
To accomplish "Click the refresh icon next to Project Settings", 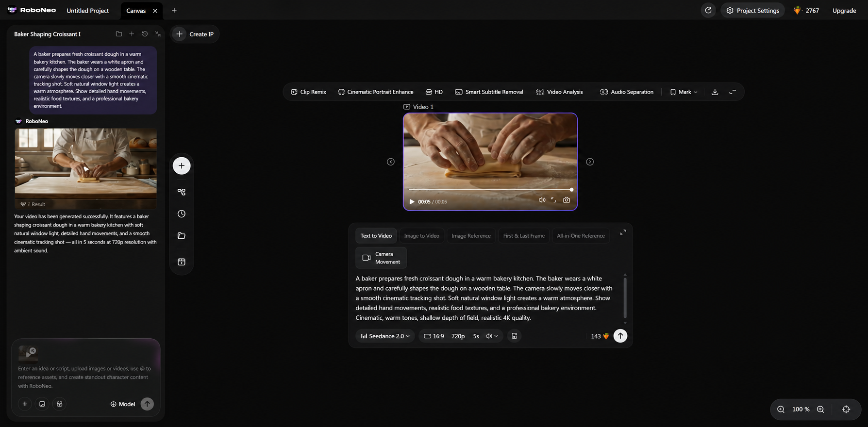I will tap(708, 10).
